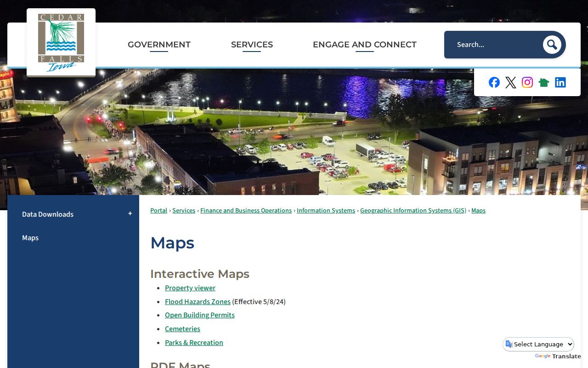Screen dimensions: 588x368
Task: Open the X (Twitter) icon
Action: [511, 82]
